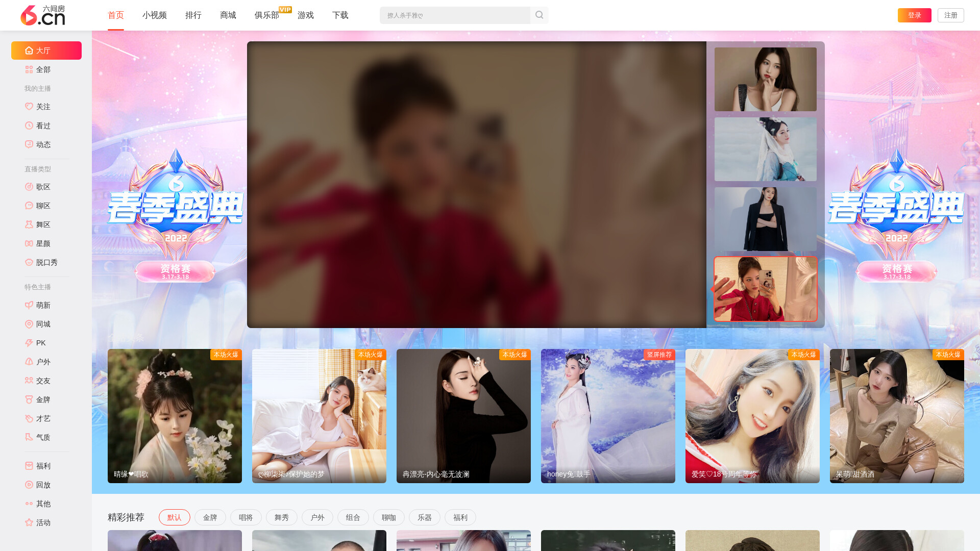The height and width of the screenshot is (551, 980).
Task: Click the 脱口秀 icon in sidebar
Action: [29, 262]
